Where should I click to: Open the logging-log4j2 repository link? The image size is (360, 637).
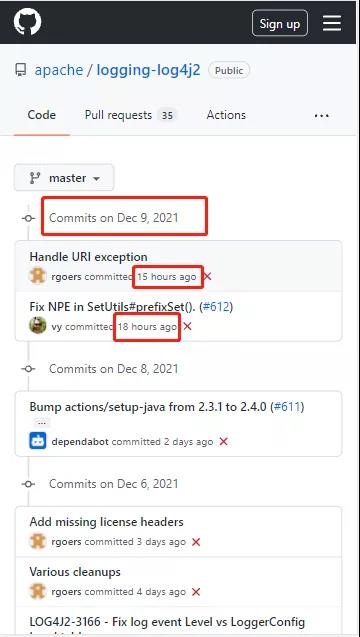[x=148, y=70]
